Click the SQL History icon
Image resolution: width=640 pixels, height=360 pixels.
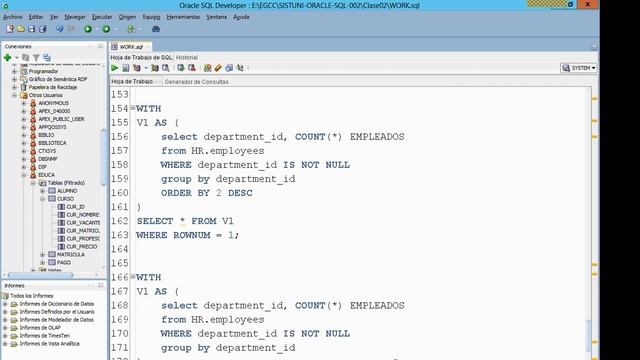point(229,68)
